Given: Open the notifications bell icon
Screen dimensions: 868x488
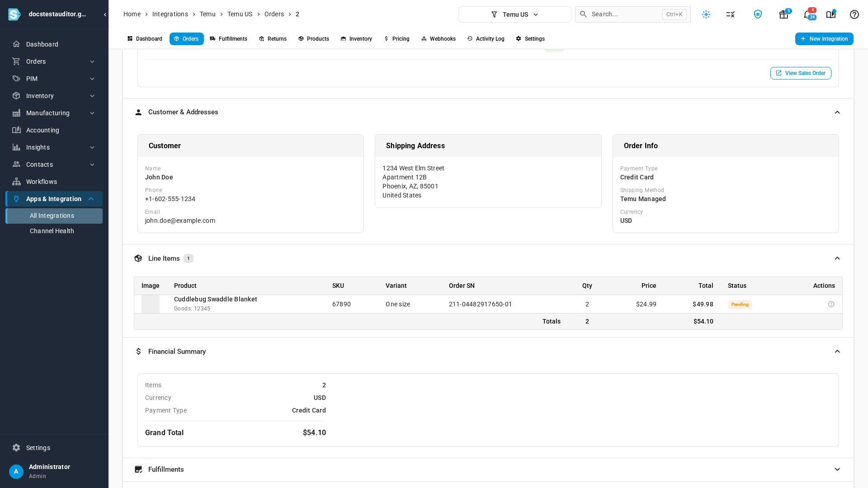Looking at the screenshot, I should [x=808, y=14].
